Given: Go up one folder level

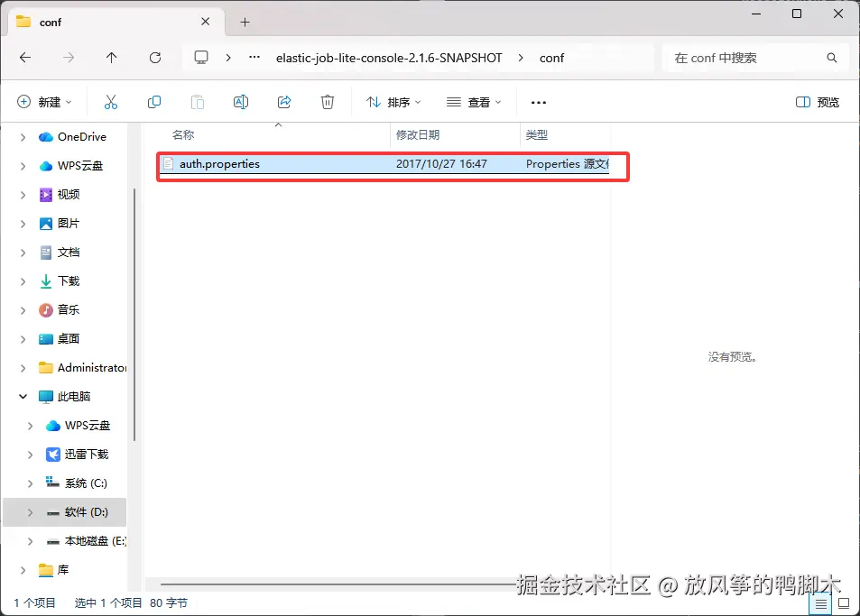Looking at the screenshot, I should pyautogui.click(x=111, y=58).
